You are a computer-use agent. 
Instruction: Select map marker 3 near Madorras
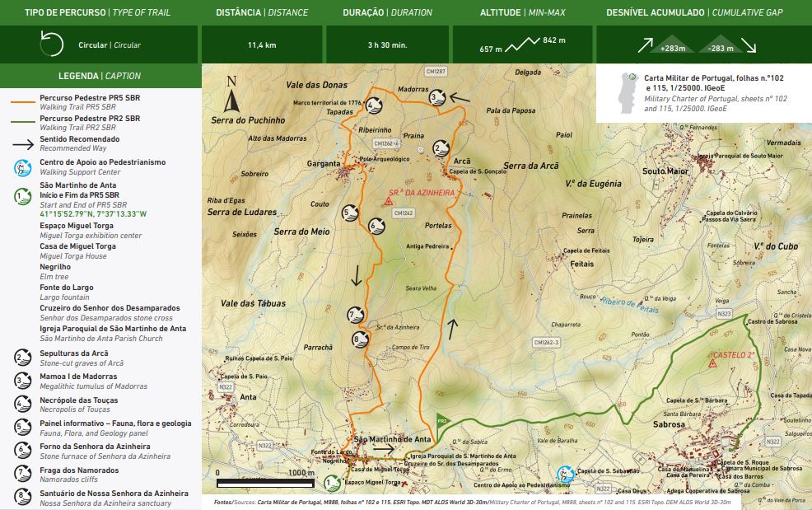point(437,98)
